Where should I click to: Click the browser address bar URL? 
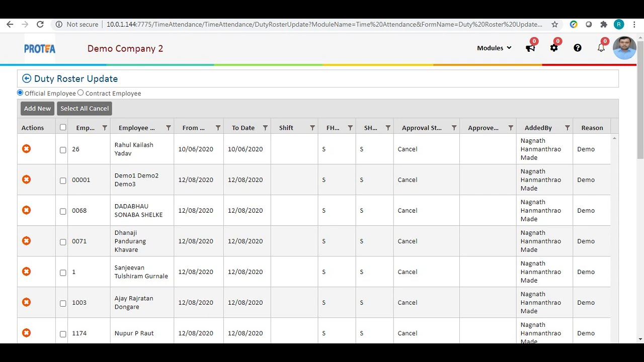(325, 24)
